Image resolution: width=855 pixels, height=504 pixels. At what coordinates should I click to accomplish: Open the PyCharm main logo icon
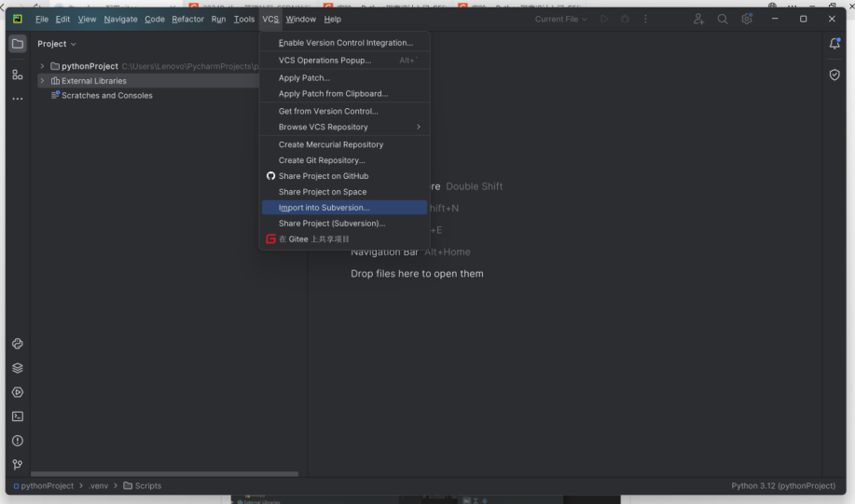18,19
